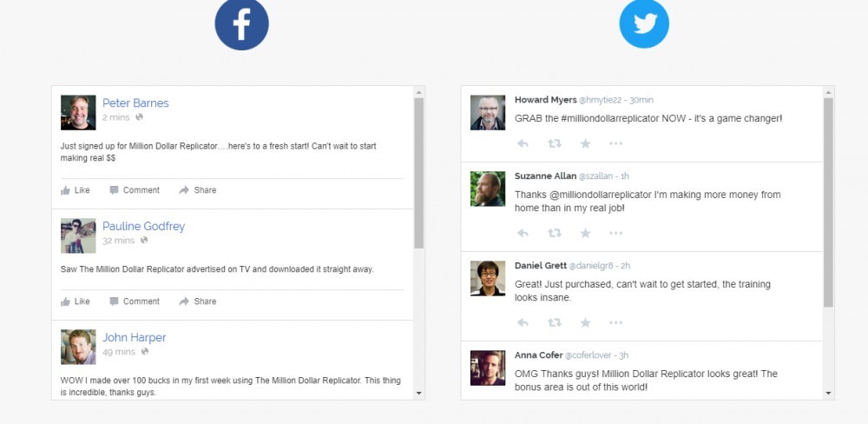Open Daniel Grett name on tweet
The width and height of the screenshot is (868, 424).
[540, 266]
